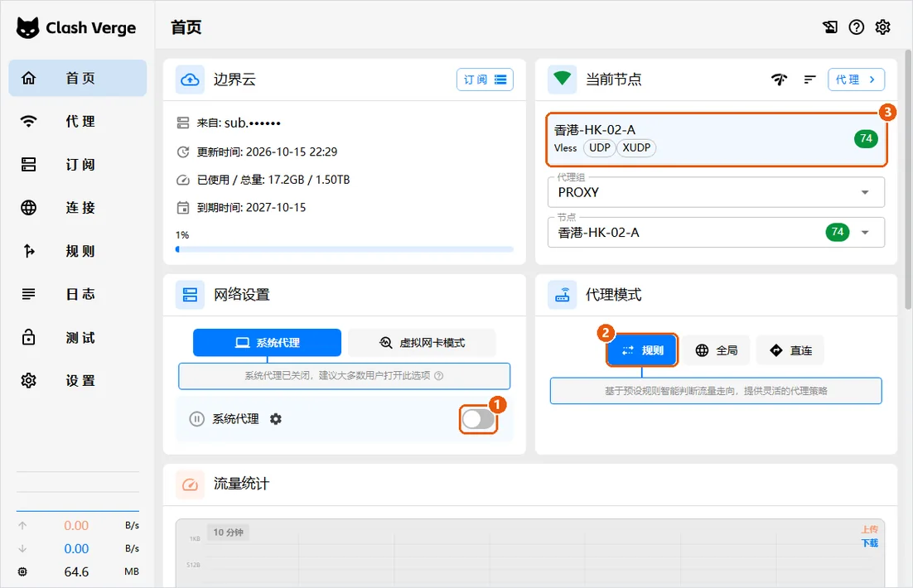913x588 pixels.
Task: Select the 香港-HK-02-A node card
Action: [x=716, y=139]
